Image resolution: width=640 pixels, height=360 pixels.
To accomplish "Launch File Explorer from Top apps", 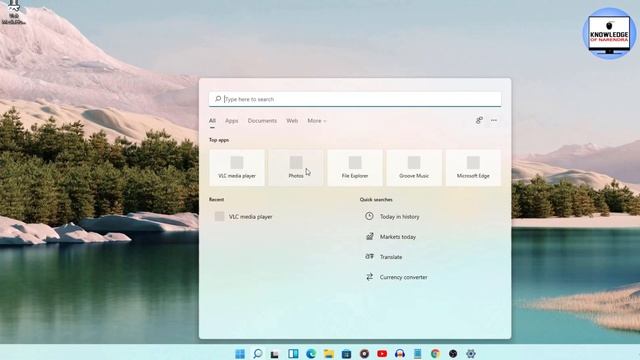I will click(x=355, y=168).
